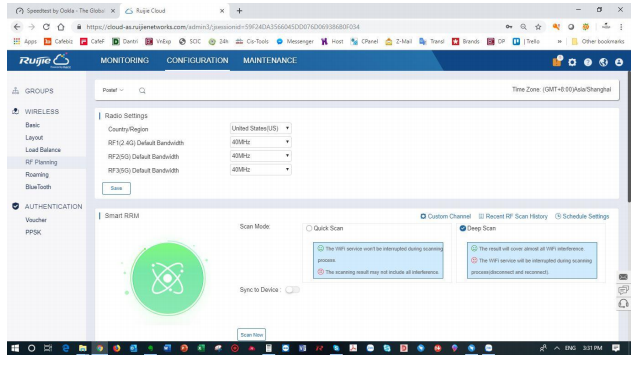Viewport: 641px width, 366px height.
Task: Click the green Smart RRM atom icon
Action: pyautogui.click(x=168, y=278)
